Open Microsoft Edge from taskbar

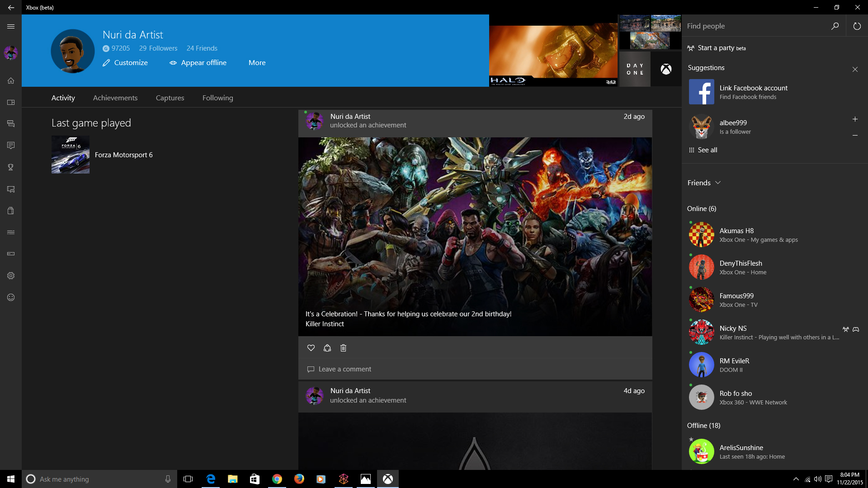coord(211,479)
